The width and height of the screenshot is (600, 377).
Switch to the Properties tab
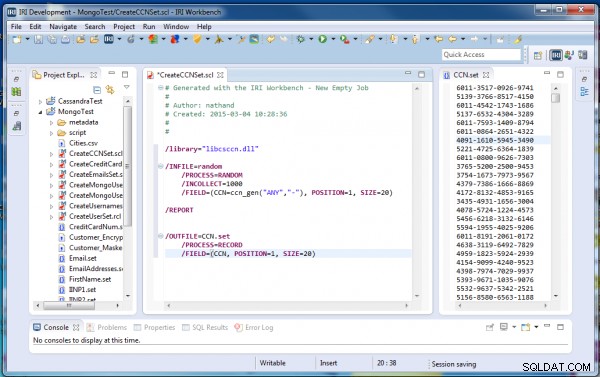coord(155,327)
